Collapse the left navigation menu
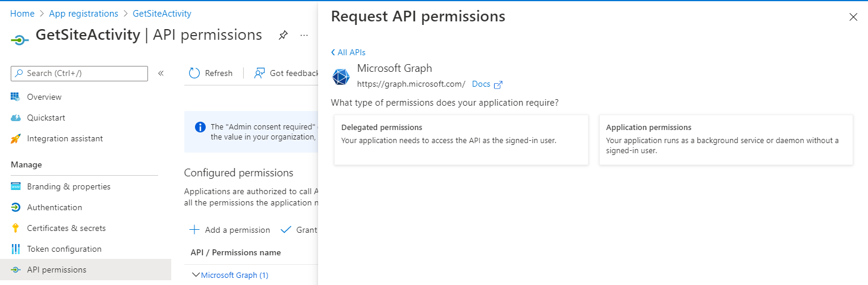 [x=161, y=73]
